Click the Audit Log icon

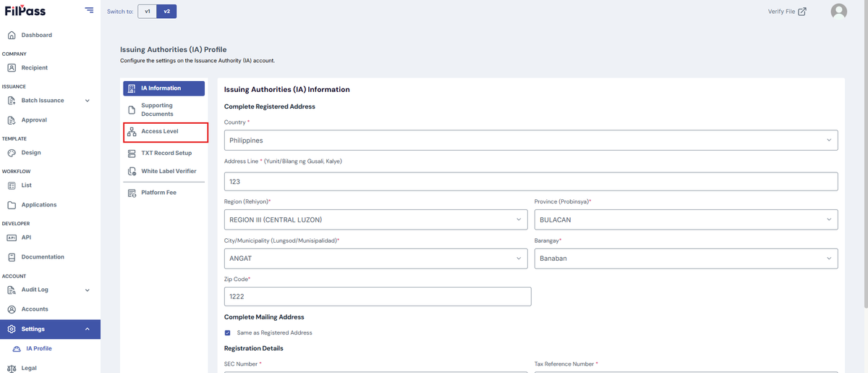pos(12,289)
